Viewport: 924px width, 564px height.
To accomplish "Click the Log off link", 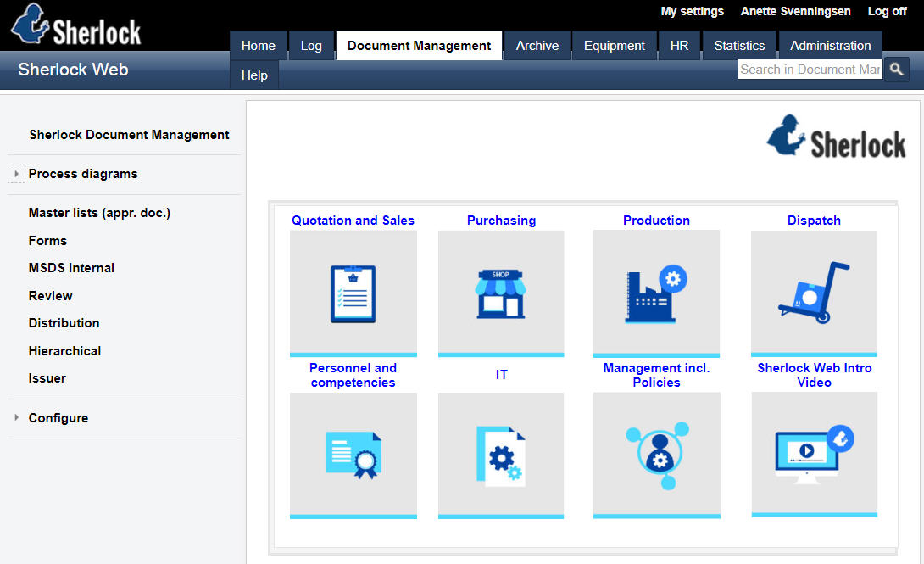I will point(887,11).
